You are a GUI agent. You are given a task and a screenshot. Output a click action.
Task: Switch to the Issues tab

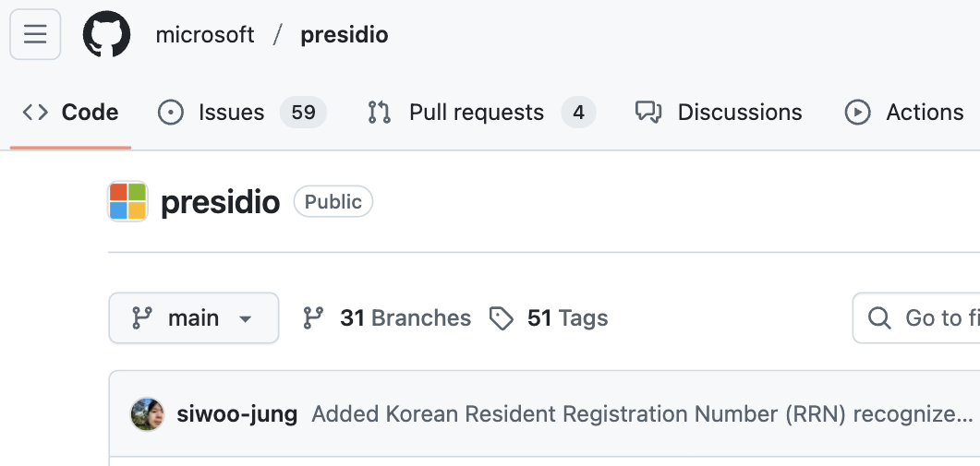click(x=242, y=113)
